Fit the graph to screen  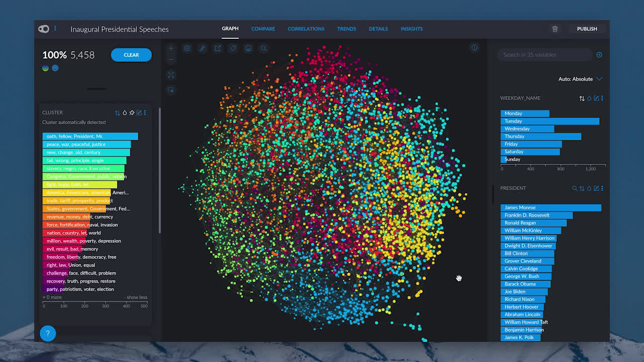coord(171,74)
